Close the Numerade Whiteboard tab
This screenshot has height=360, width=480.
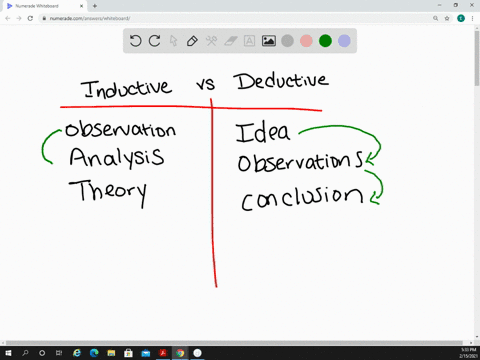(x=82, y=6)
